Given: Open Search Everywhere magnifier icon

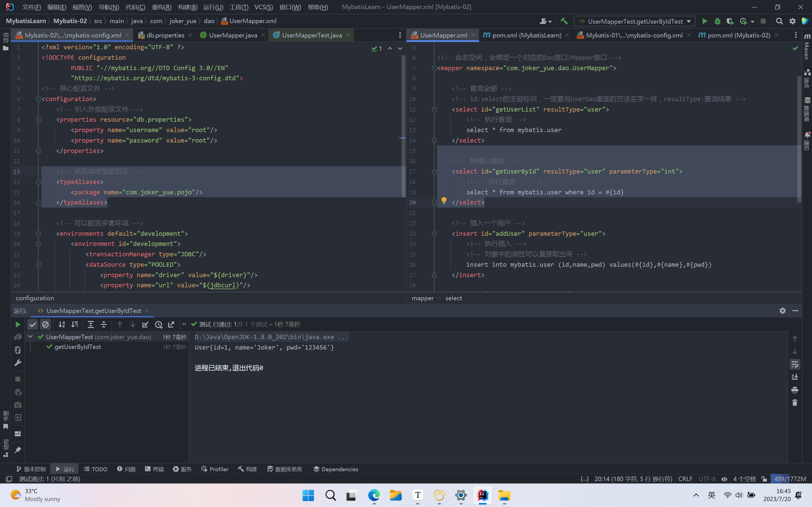Looking at the screenshot, I should point(780,21).
